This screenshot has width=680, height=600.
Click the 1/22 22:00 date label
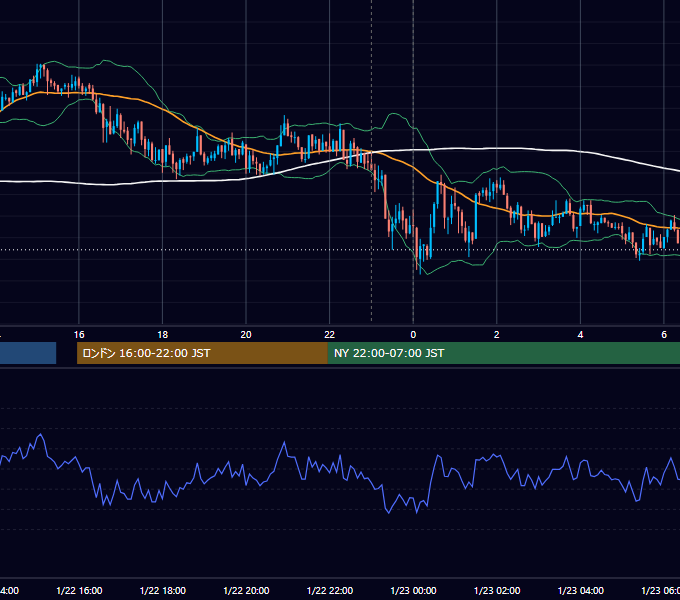pyautogui.click(x=330, y=590)
